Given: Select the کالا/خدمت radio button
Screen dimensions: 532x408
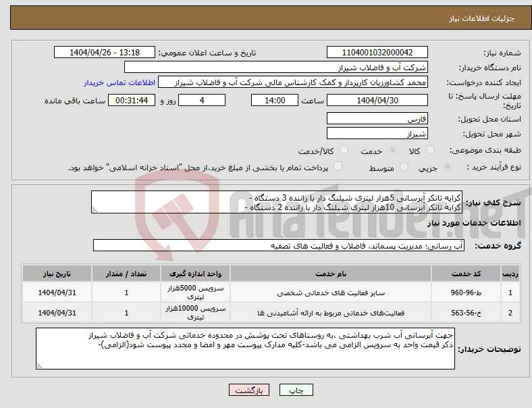Looking at the screenshot, I should tap(344, 150).
